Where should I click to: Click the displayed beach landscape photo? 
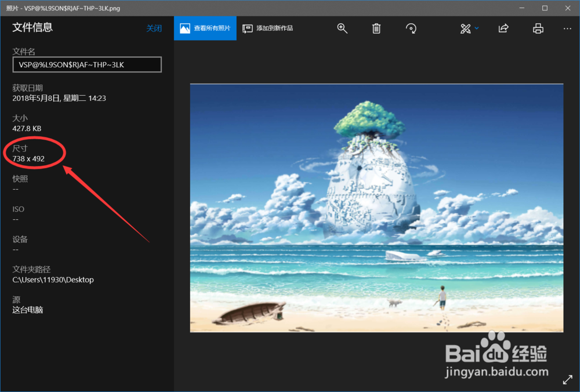(x=376, y=208)
